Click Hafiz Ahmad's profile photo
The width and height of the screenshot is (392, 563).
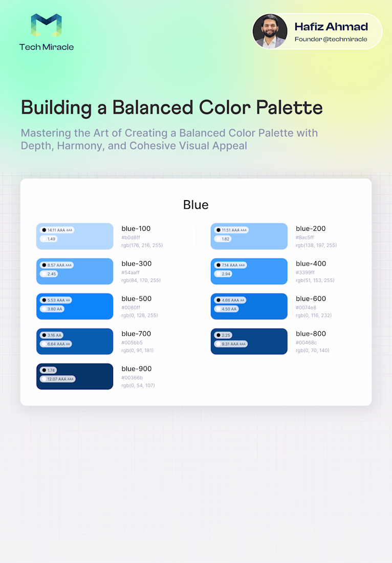click(270, 31)
